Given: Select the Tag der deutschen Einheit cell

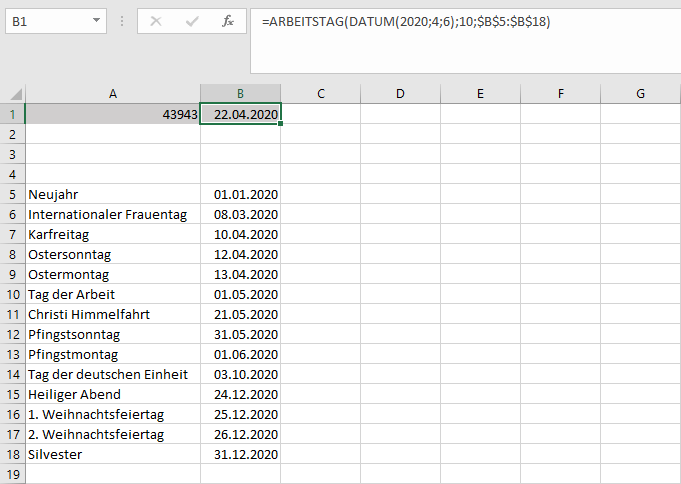Looking at the screenshot, I should tap(113, 374).
